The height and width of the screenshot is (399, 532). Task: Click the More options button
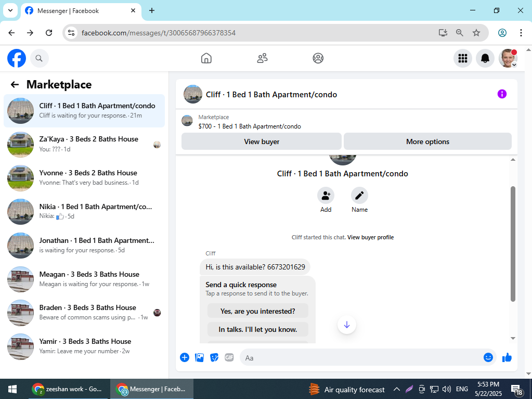pos(427,141)
